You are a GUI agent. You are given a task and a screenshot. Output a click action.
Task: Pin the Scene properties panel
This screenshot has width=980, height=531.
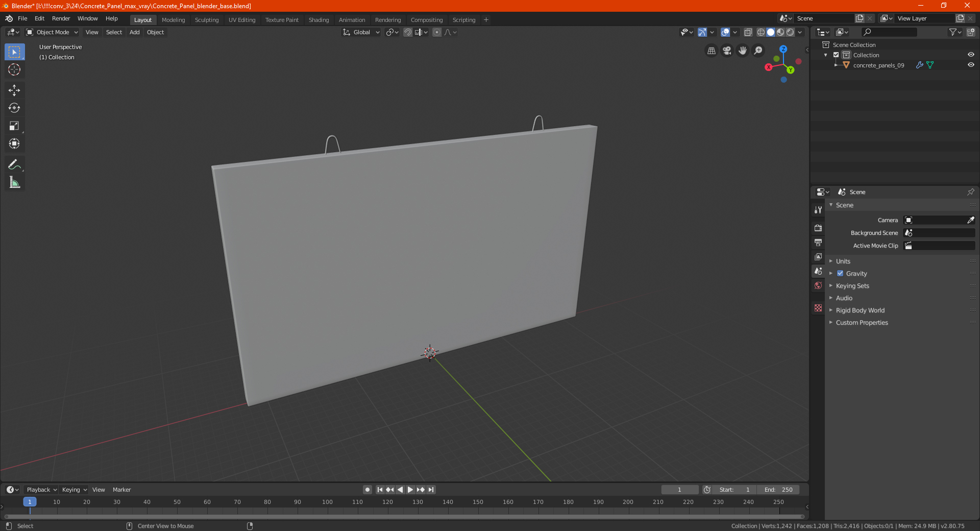click(x=970, y=192)
